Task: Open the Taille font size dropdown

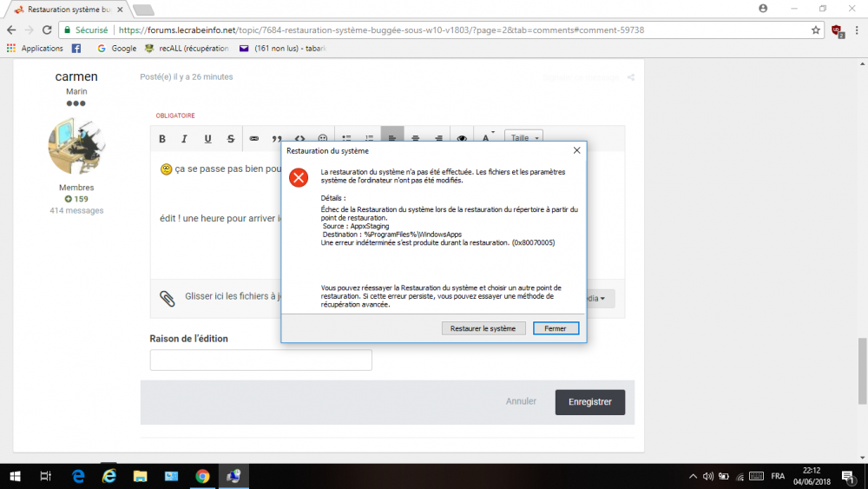Action: (523, 137)
